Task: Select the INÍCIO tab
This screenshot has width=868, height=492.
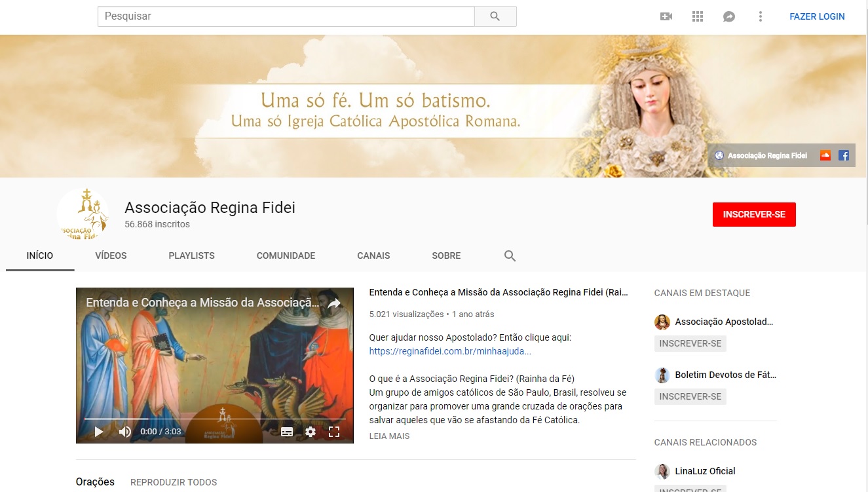Action: (x=40, y=255)
